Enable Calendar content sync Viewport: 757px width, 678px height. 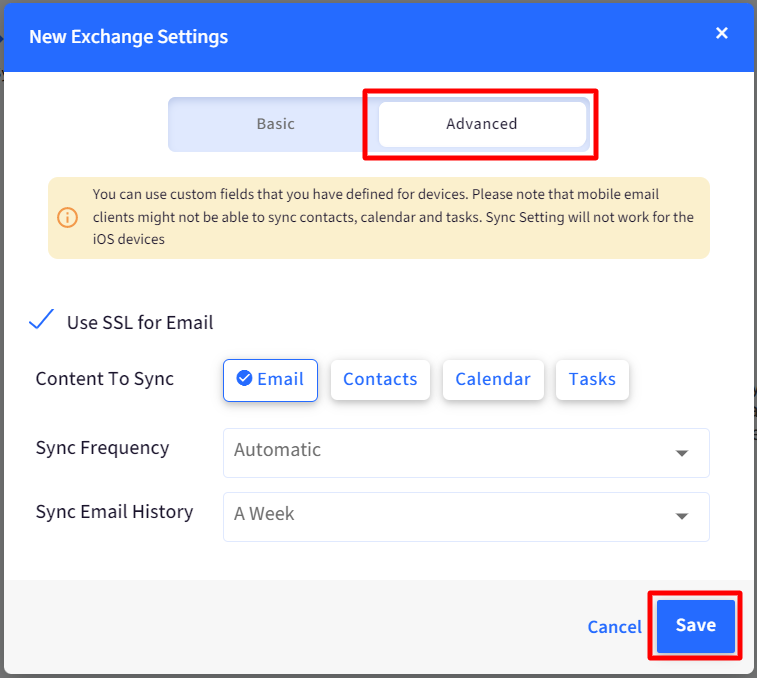[493, 380]
